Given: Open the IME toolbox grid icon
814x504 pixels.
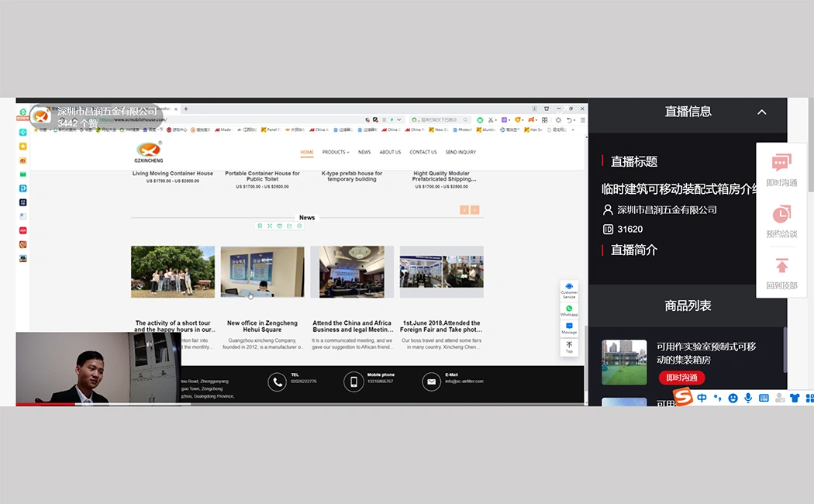Looking at the screenshot, I should (809, 398).
